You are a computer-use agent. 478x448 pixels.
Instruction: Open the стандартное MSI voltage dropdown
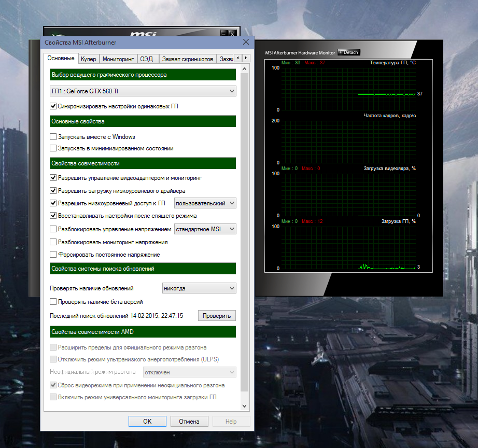pos(205,229)
